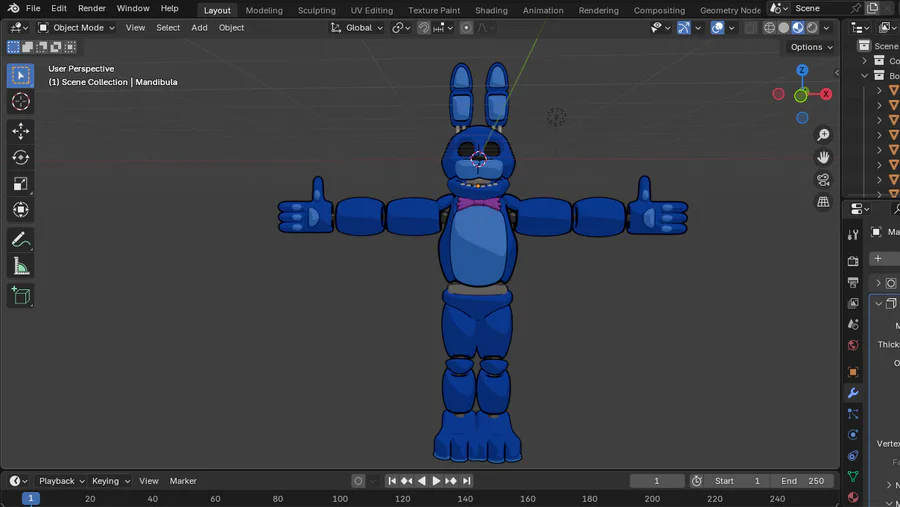
Task: Switch perspective/orthographic grid icon
Action: 823,202
